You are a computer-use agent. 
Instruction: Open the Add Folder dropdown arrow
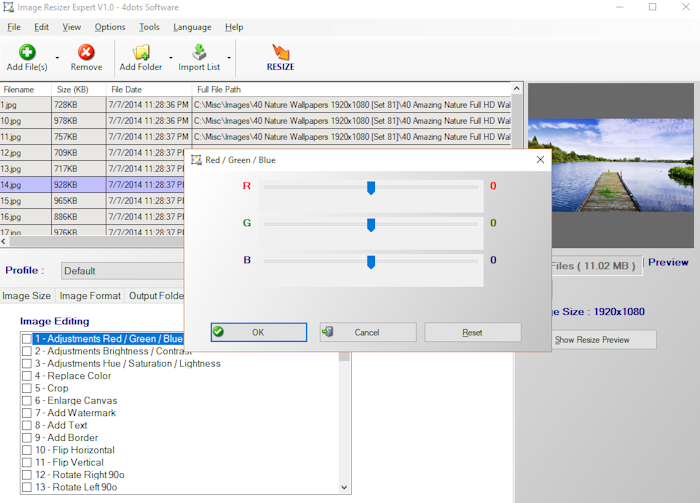pyautogui.click(x=171, y=58)
